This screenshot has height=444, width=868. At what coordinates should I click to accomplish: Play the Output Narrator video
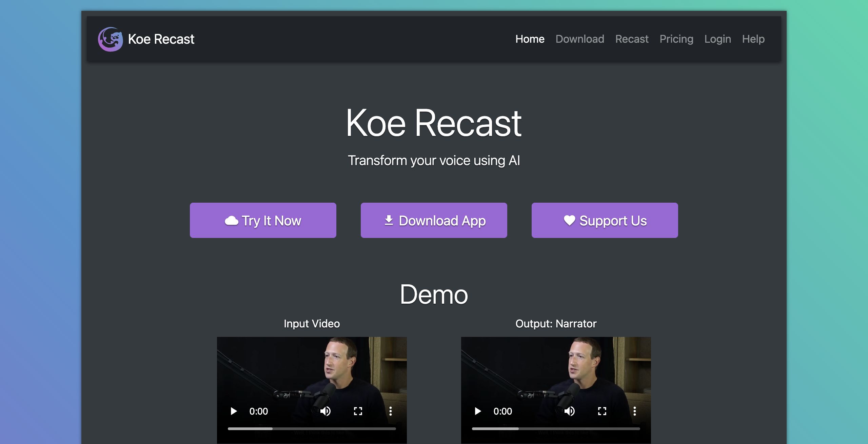point(478,411)
